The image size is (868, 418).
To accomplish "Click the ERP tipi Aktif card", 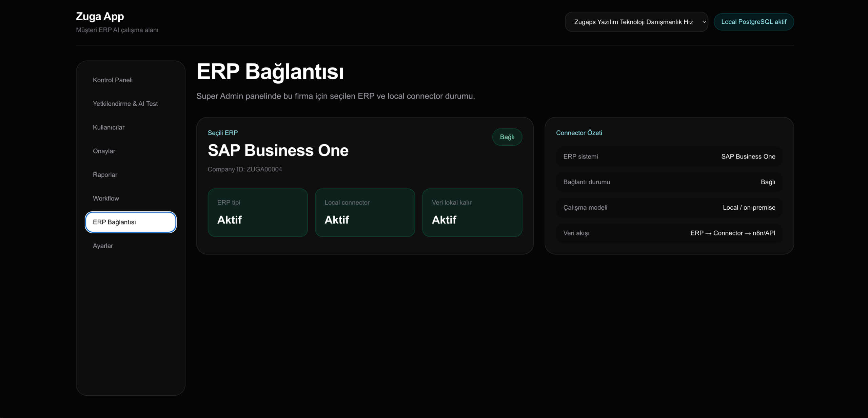I will 258,213.
